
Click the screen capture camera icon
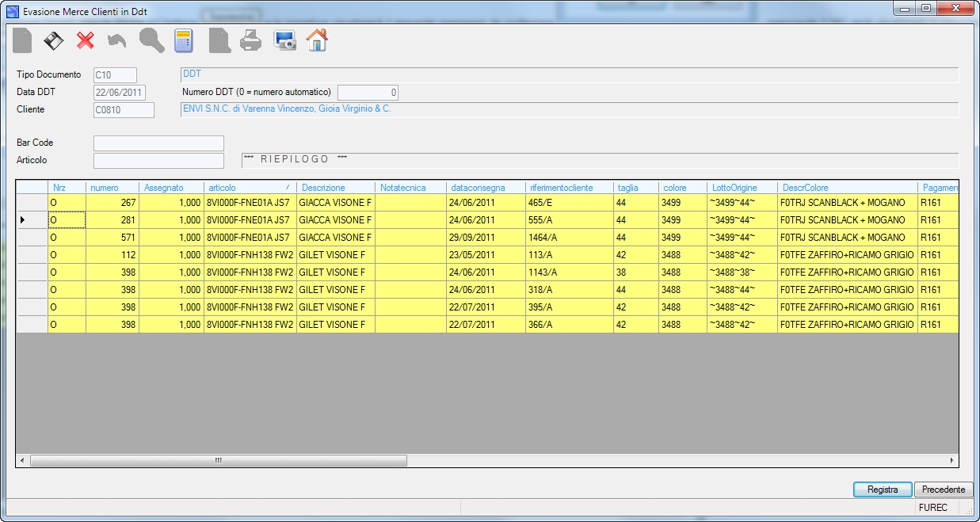[284, 40]
